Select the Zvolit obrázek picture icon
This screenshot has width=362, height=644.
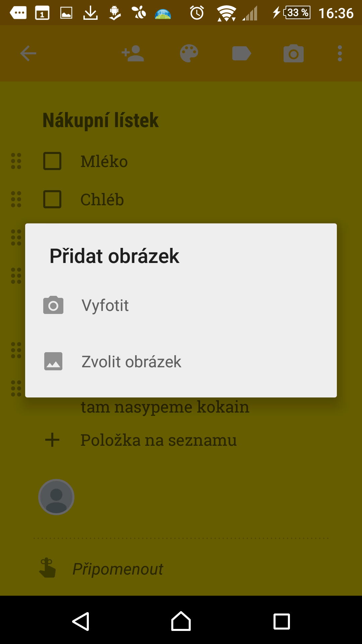coord(53,361)
